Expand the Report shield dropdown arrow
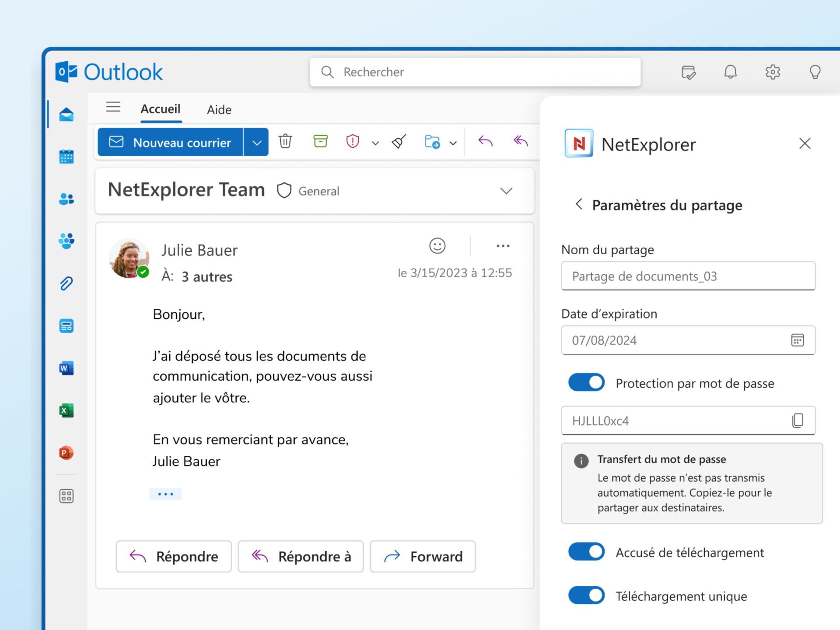The height and width of the screenshot is (630, 840). pyautogui.click(x=375, y=143)
